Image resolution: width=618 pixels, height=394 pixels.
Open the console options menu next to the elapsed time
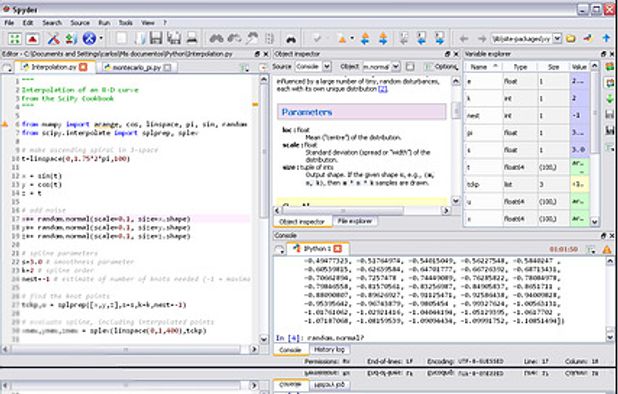(x=590, y=249)
